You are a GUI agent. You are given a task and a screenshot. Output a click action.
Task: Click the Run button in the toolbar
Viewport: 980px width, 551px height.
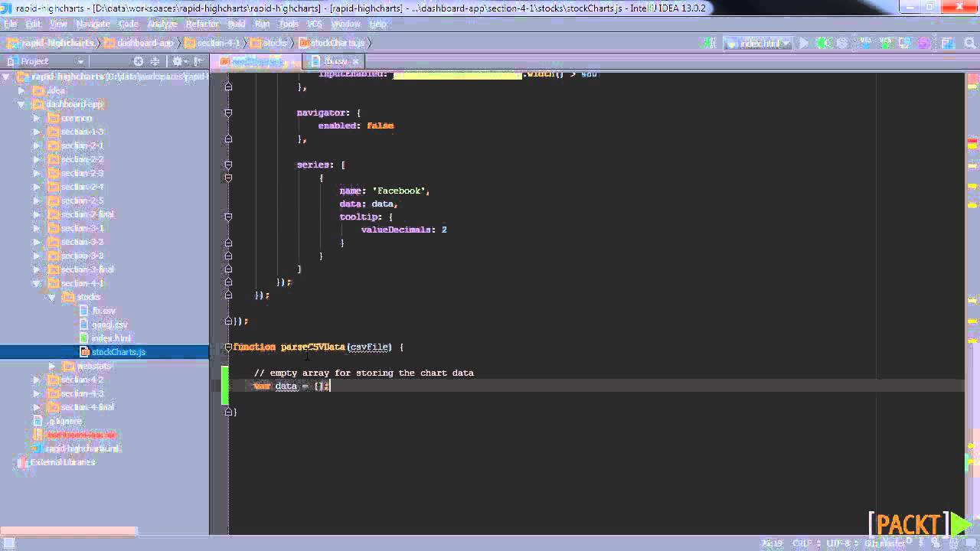pyautogui.click(x=804, y=44)
